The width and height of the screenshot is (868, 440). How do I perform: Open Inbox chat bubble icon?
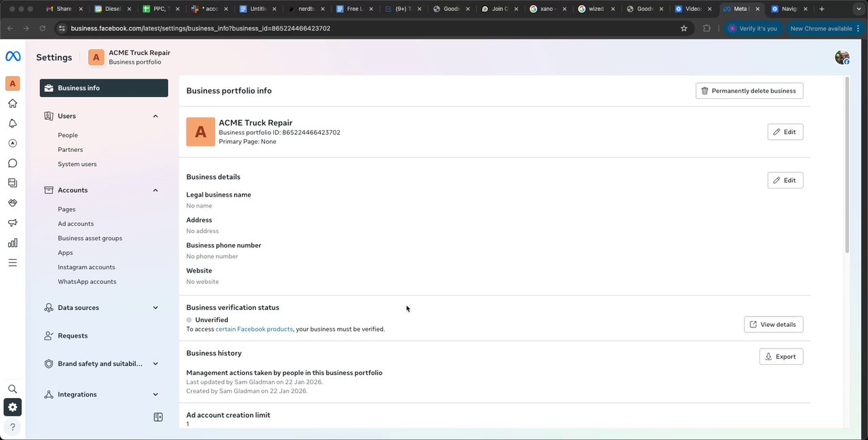12,163
